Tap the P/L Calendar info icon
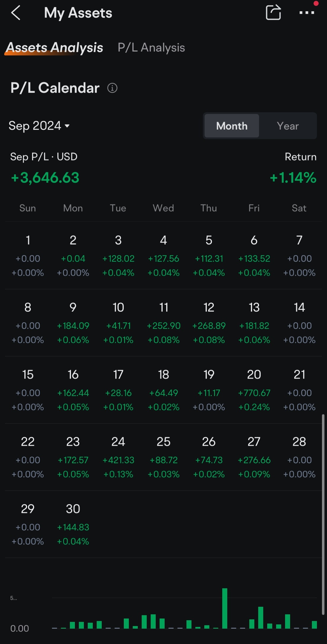Image resolution: width=327 pixels, height=644 pixels. pyautogui.click(x=112, y=88)
